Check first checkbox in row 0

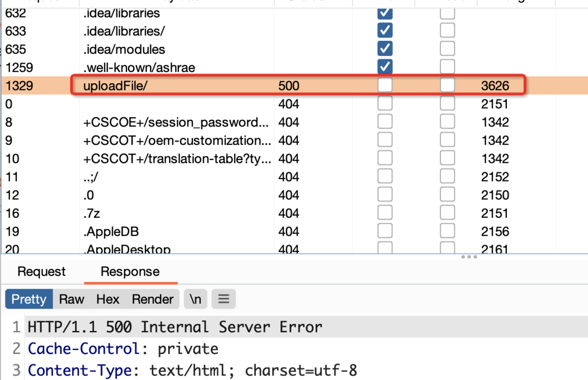(385, 103)
